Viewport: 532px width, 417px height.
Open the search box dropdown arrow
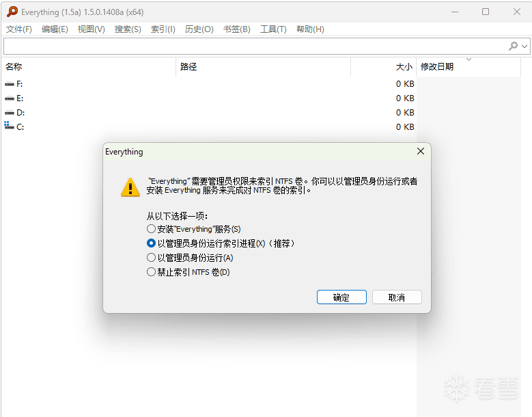[x=524, y=46]
